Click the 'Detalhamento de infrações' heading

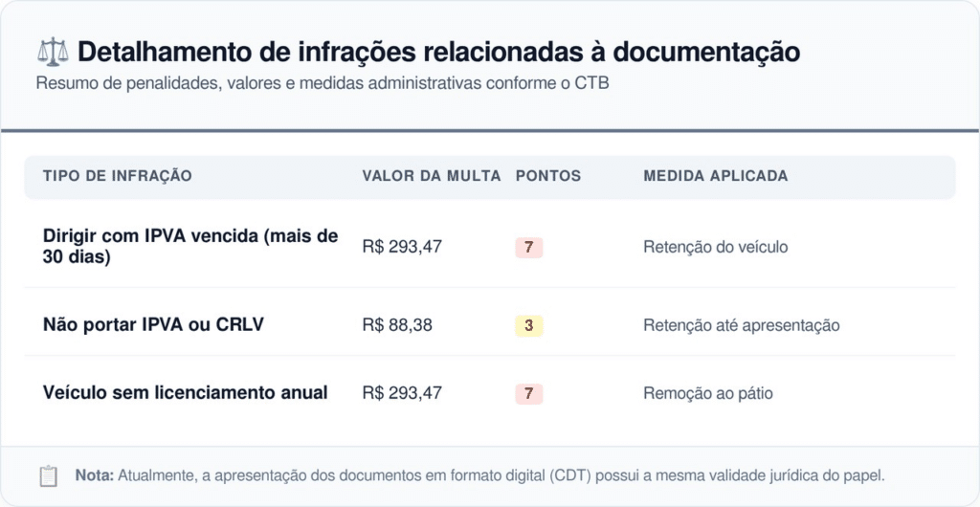[x=438, y=51]
